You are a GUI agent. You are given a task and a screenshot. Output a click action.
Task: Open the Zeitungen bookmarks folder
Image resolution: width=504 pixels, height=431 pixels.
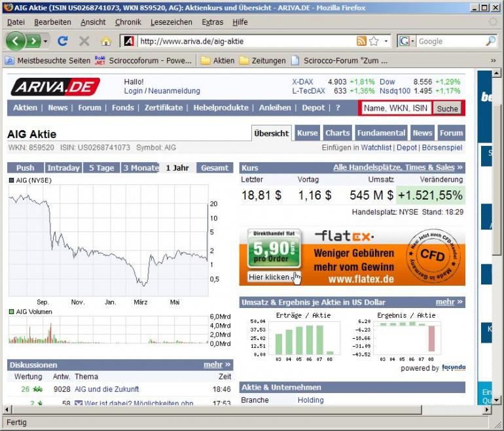coord(262,60)
